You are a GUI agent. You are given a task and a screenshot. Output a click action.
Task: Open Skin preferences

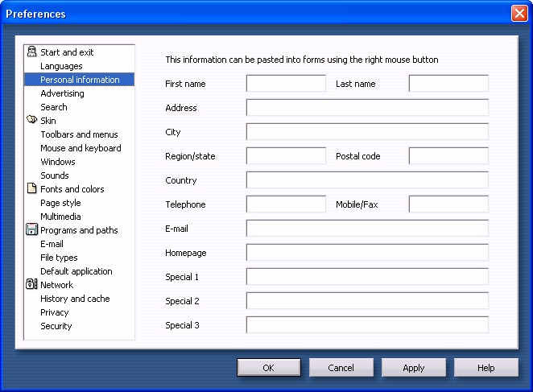[48, 121]
